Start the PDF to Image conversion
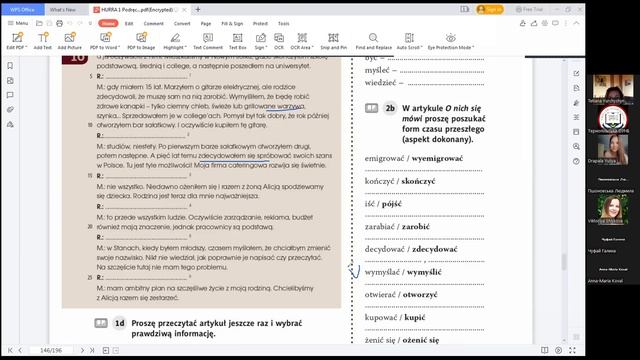 pyautogui.click(x=141, y=41)
